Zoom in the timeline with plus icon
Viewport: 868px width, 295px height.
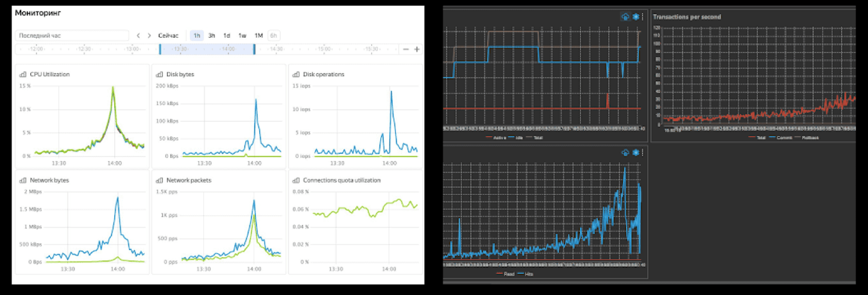pos(417,49)
